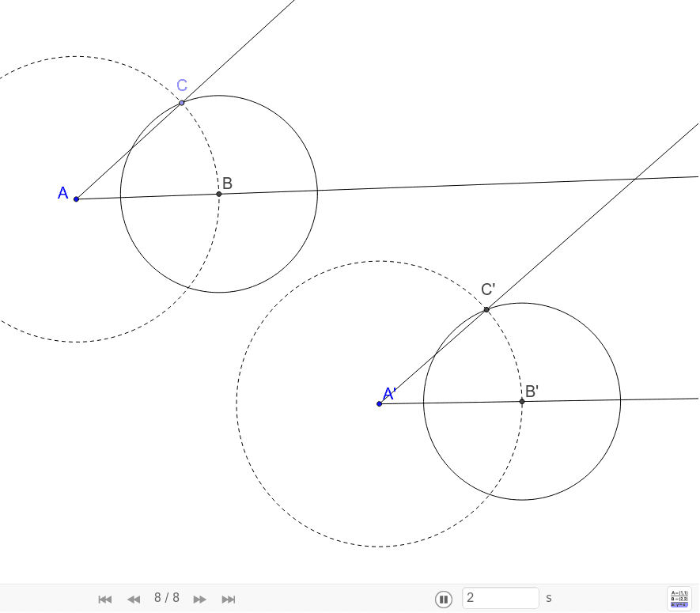Jump to last construction step

click(x=229, y=600)
